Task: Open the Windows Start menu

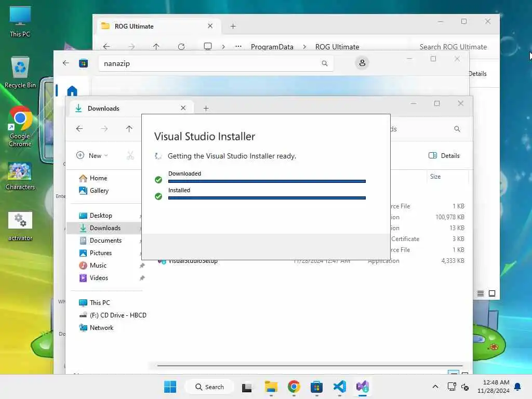Action: coord(170,387)
